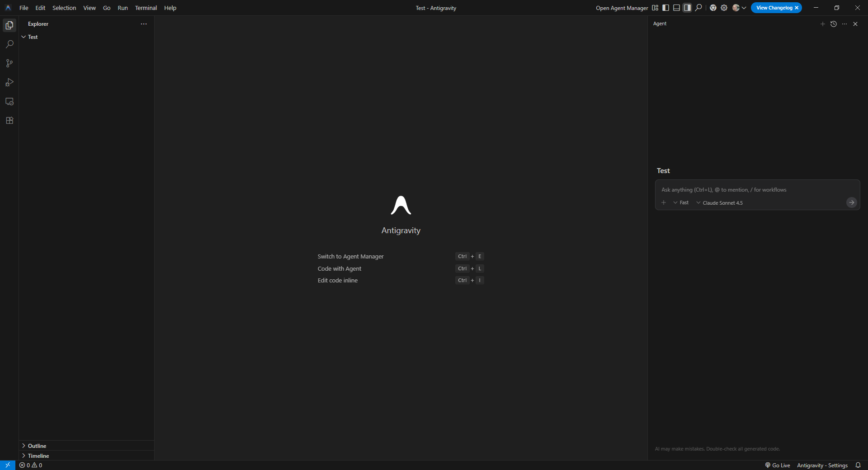Toggle the primary sidebar visibility

pos(665,8)
